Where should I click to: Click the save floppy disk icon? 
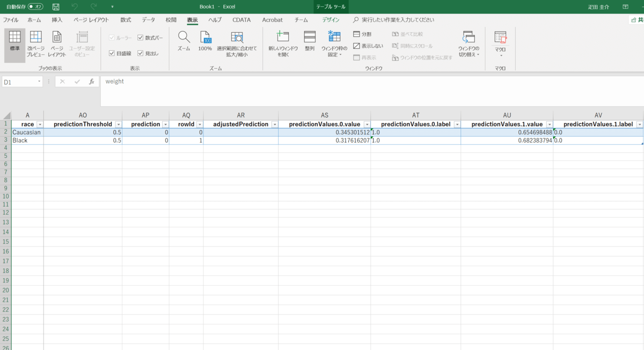tap(56, 6)
